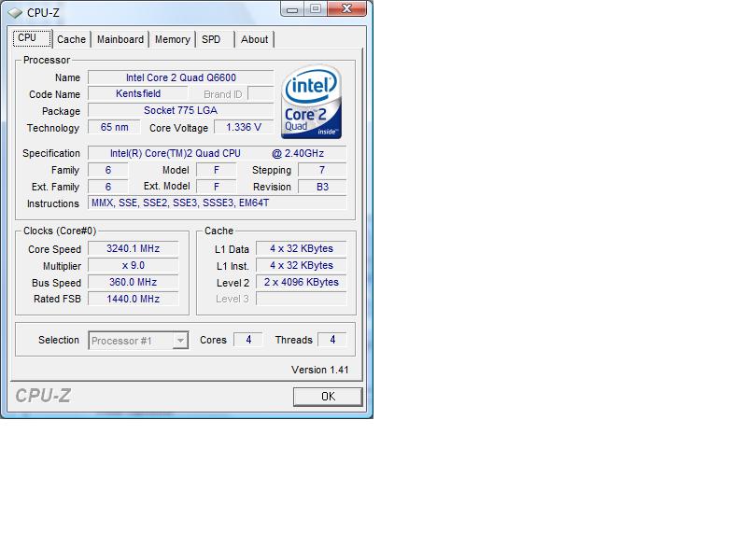Click the Name field Intel Core 2 Quad Q6600

click(181, 77)
